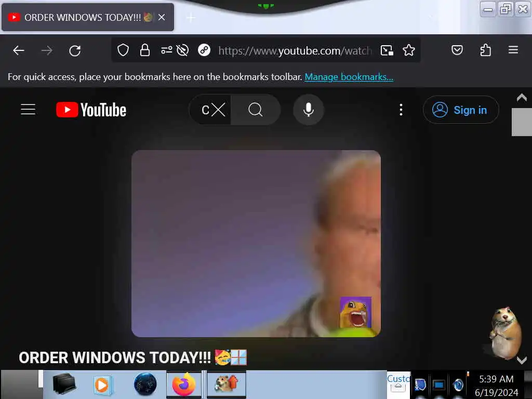Save page to Pocket
The width and height of the screenshot is (532, 399).
click(457, 50)
